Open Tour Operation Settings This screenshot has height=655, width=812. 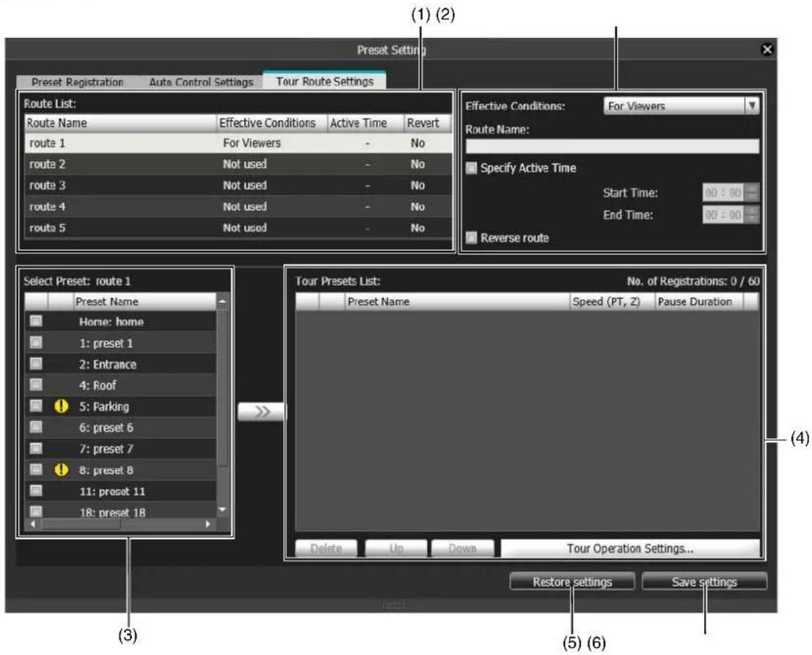click(x=630, y=549)
